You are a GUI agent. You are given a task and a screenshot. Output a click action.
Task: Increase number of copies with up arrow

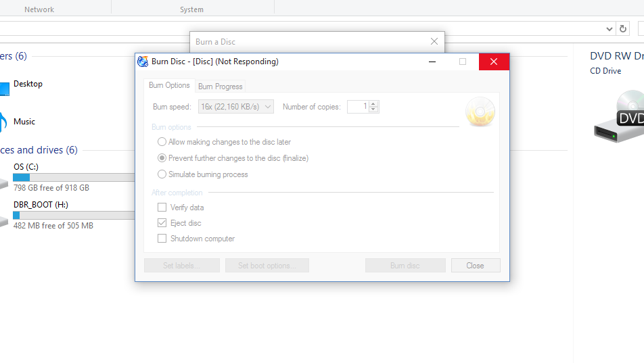373,104
